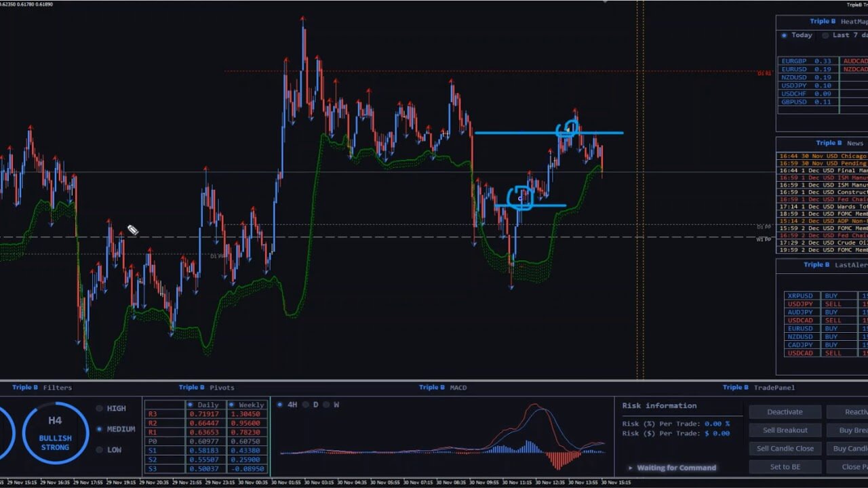Click lower blue circle annotation on chart
The width and height of the screenshot is (868, 488).
(520, 198)
